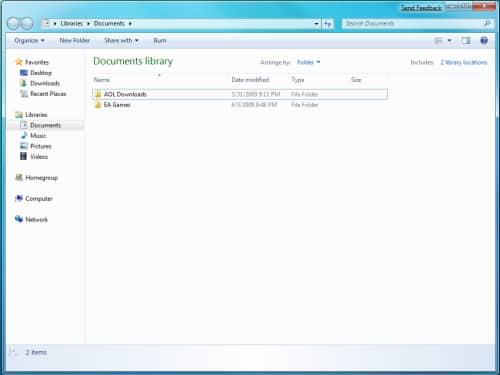
Task: Select the EA Games folder name
Action: (x=117, y=105)
